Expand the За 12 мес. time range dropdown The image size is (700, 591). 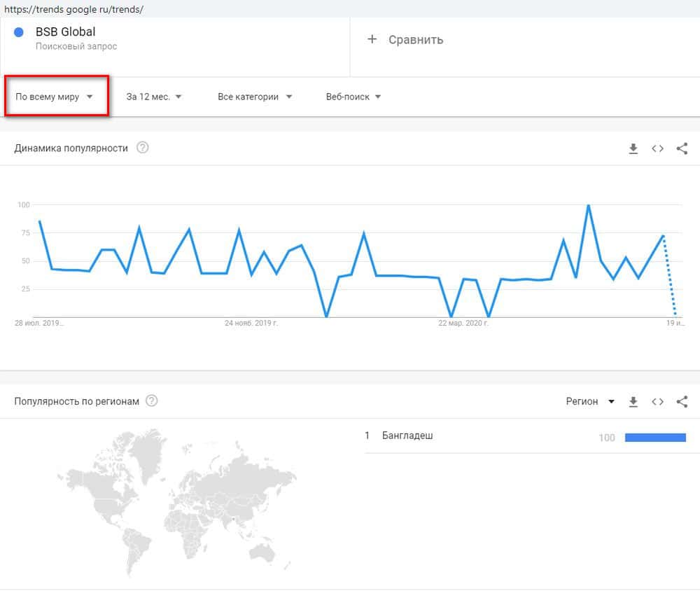(154, 97)
